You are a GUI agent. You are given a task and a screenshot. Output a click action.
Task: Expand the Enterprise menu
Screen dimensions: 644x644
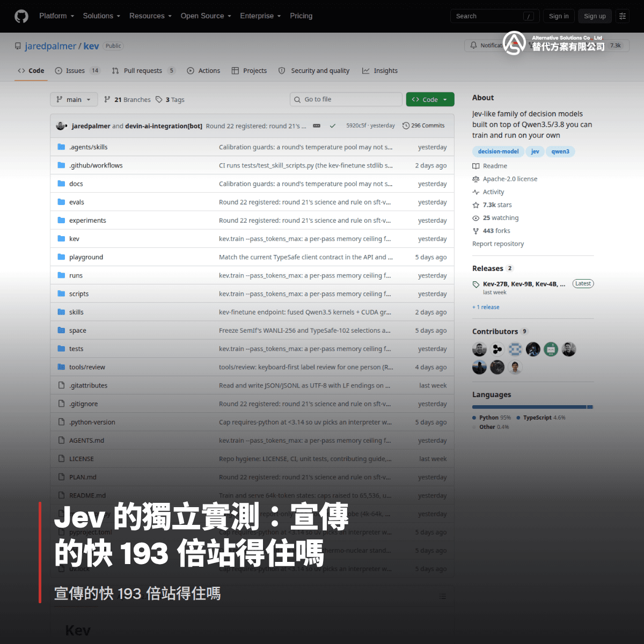pos(260,16)
